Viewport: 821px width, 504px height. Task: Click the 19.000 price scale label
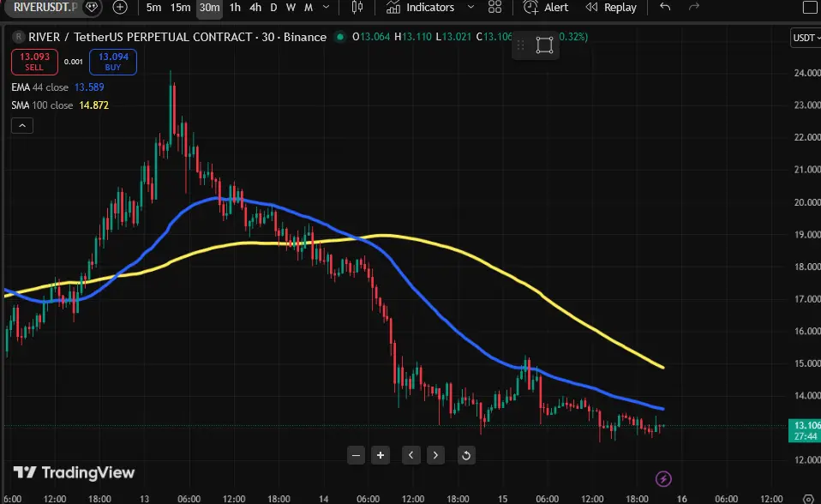pyautogui.click(x=807, y=234)
